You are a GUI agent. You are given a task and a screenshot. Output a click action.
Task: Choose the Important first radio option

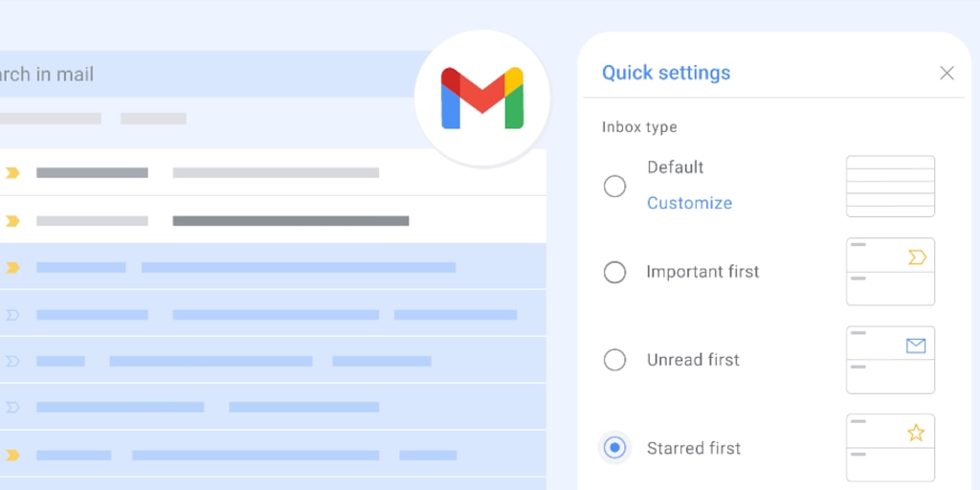pos(614,273)
